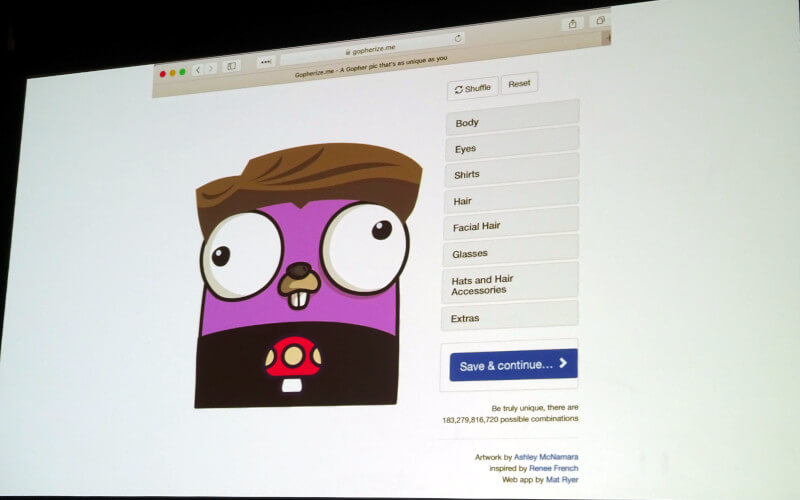Expand the Hair category

coord(511,198)
